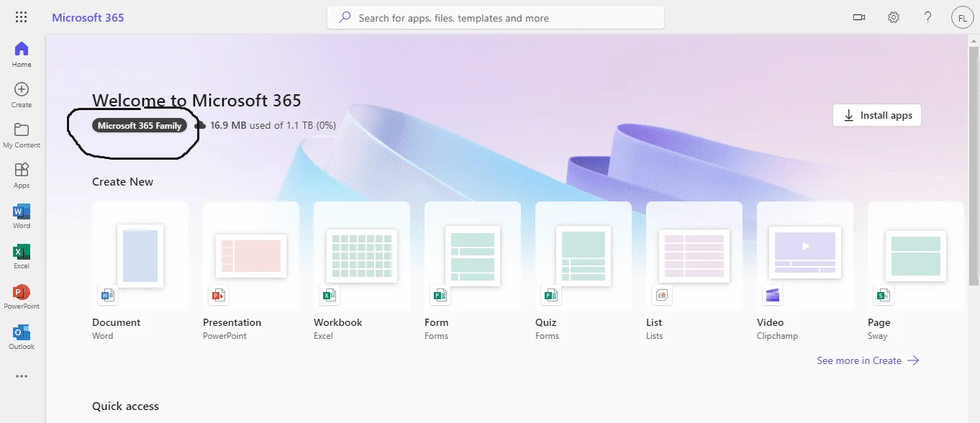980x423 pixels.
Task: Open Settings gear icon
Action: tap(894, 17)
